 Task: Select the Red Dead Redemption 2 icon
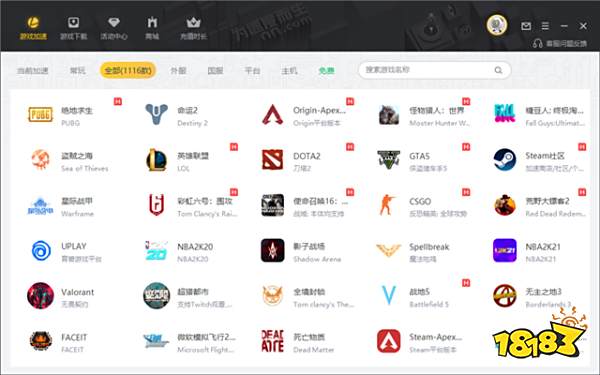[505, 205]
